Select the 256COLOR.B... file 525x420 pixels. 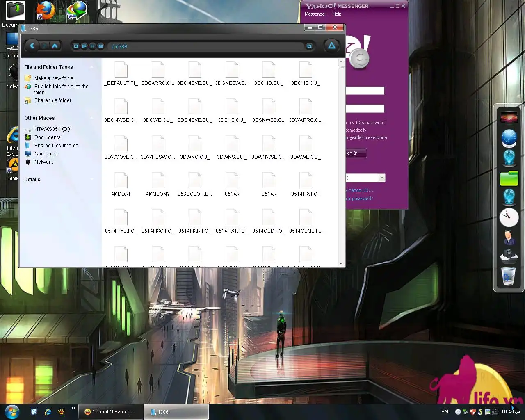195,185
